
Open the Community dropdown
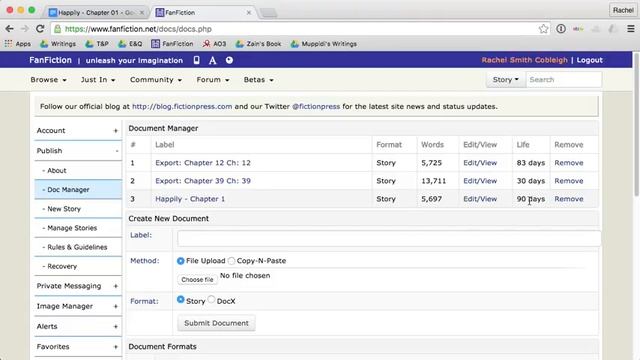point(156,80)
